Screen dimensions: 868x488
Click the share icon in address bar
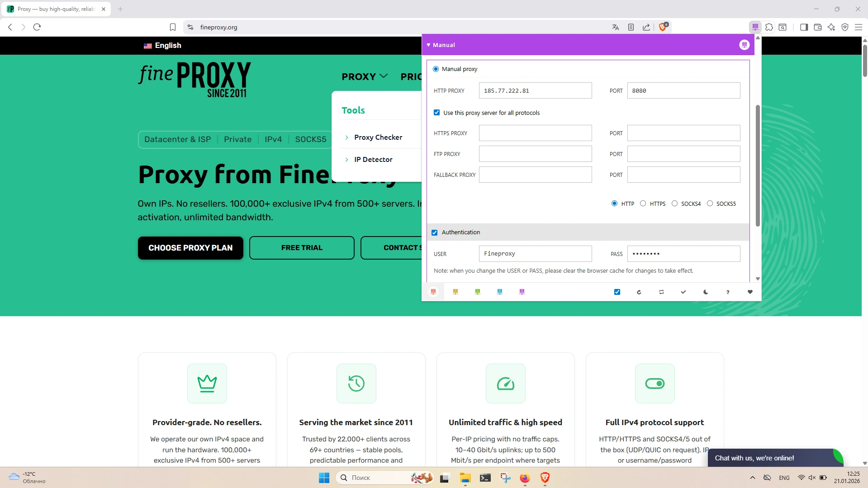(x=646, y=27)
